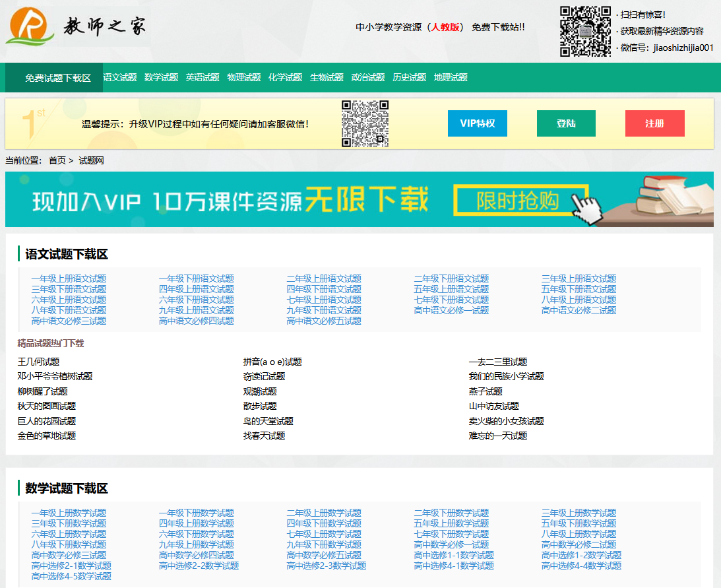Click 王几何试题 hot download
Screen dimensions: 721x588
[39, 362]
